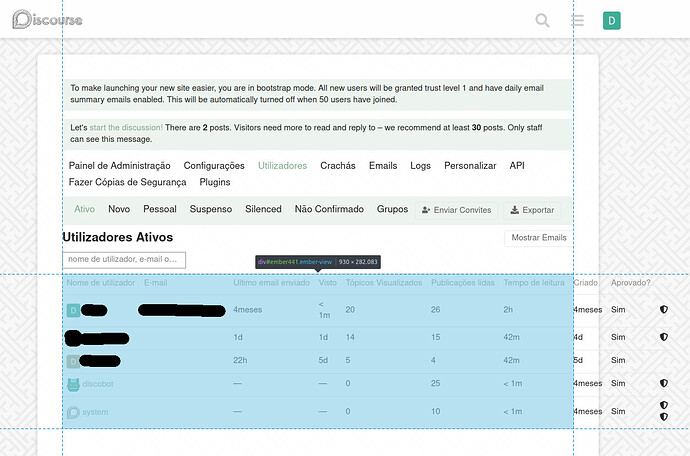Screen dimensions: 690x456
Task: Select the Suspenso users filter
Action: click(x=211, y=209)
